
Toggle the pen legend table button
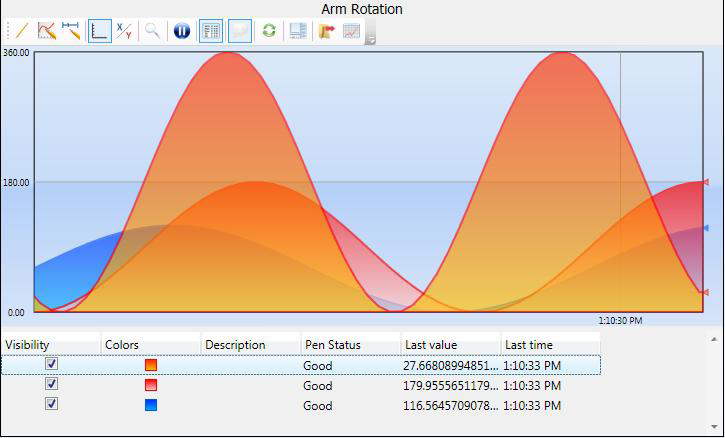[211, 31]
